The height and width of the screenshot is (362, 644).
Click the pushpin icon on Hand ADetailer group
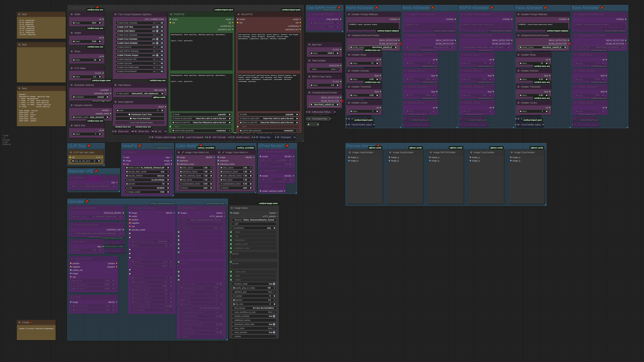point(376,8)
